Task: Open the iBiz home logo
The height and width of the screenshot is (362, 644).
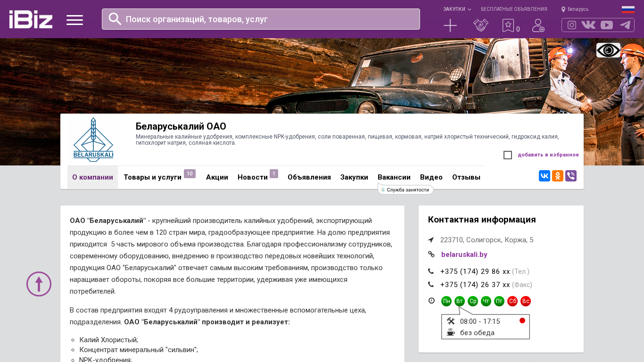Action: (x=31, y=19)
